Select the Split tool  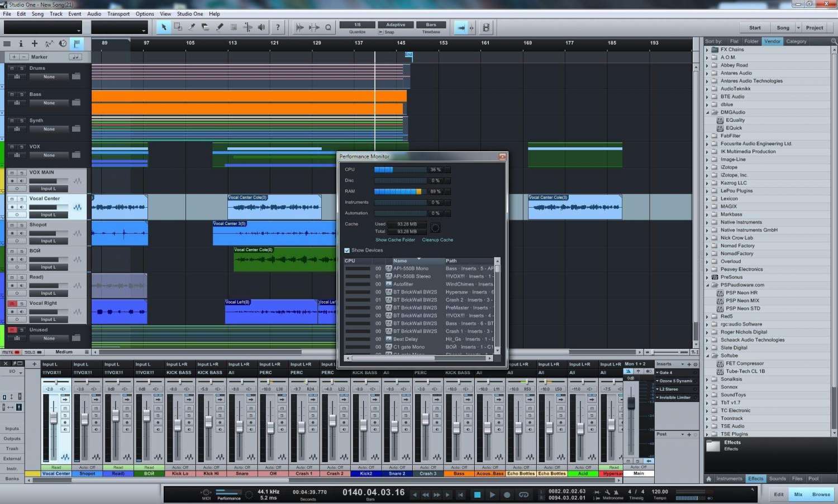[192, 27]
